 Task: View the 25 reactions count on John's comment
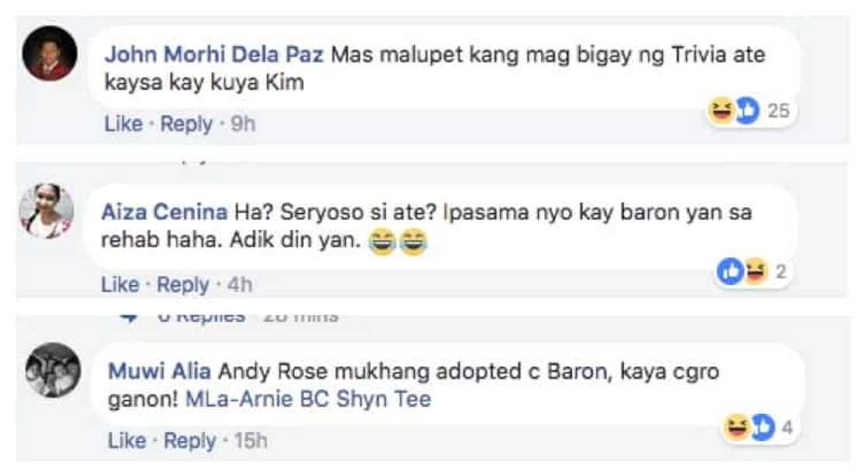coord(778,111)
